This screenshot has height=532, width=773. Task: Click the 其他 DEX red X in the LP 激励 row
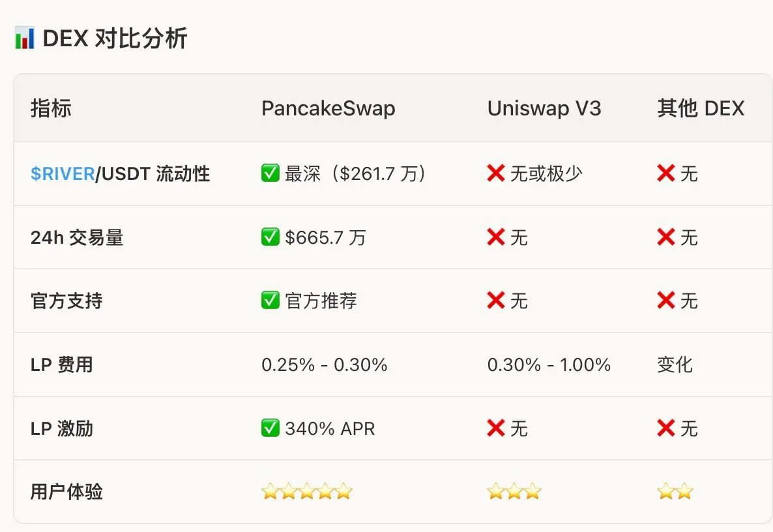666,428
